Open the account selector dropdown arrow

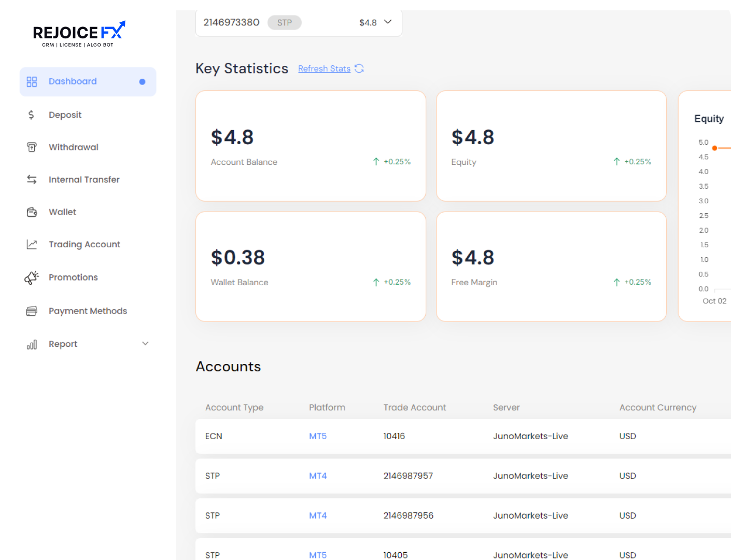pyautogui.click(x=388, y=22)
